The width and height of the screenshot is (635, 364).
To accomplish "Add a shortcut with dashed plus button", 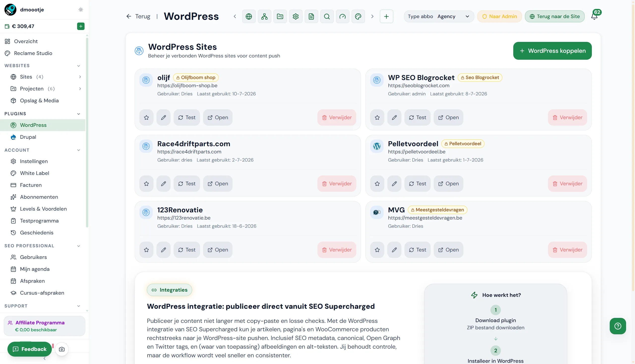I will [x=386, y=17].
